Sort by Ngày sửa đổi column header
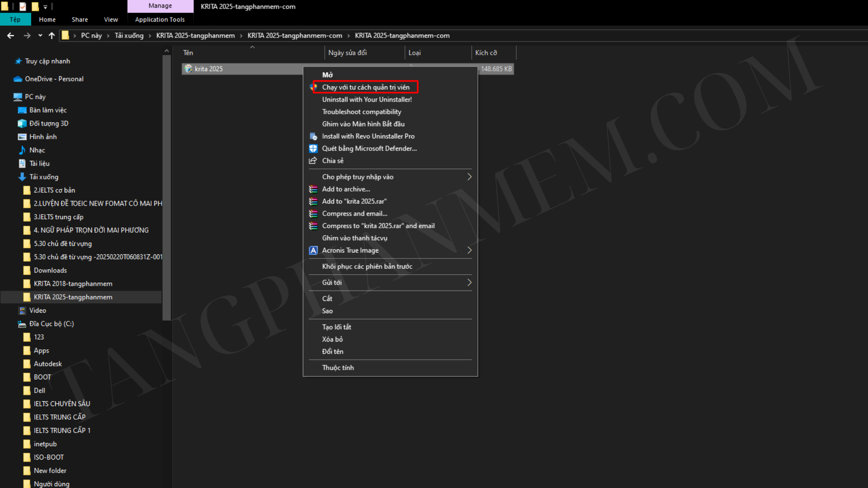Image resolution: width=868 pixels, height=488 pixels. [347, 53]
